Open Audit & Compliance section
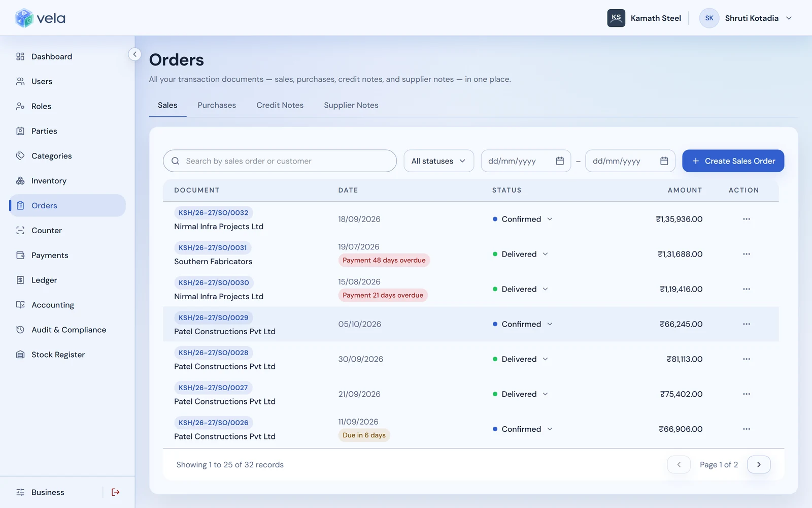The width and height of the screenshot is (812, 508). click(67, 330)
